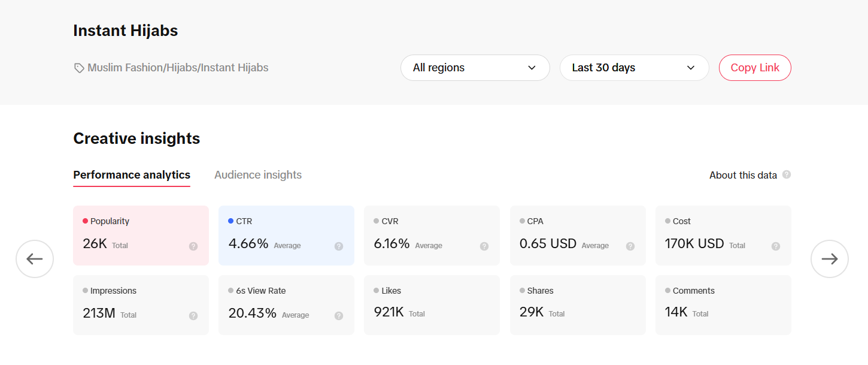868x365 pixels.
Task: Click the help icon in Popularity card
Action: pos(193,246)
